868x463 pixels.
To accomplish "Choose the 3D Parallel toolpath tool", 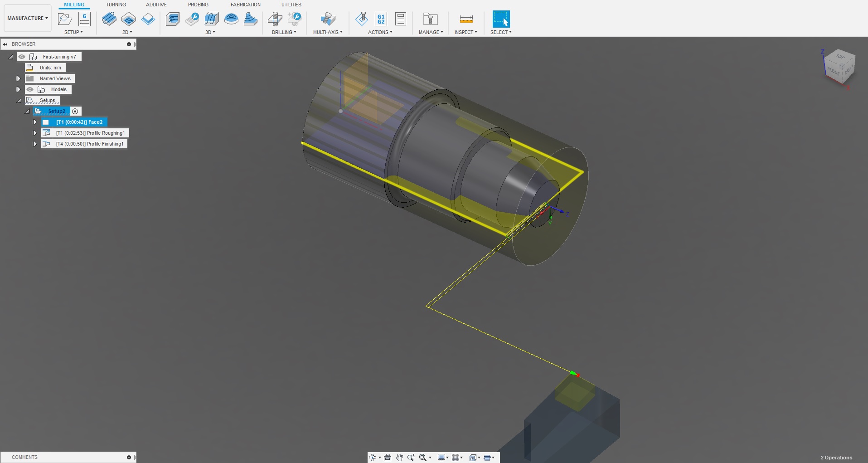I will (x=212, y=19).
